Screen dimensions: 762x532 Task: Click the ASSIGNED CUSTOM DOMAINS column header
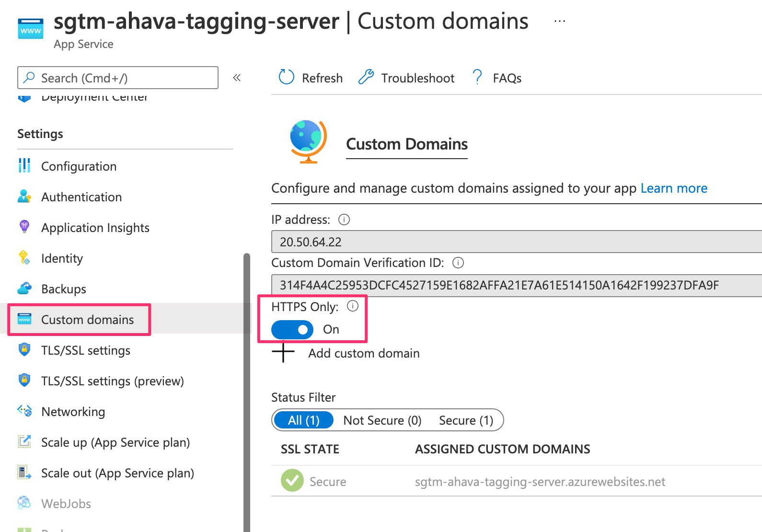coord(503,449)
